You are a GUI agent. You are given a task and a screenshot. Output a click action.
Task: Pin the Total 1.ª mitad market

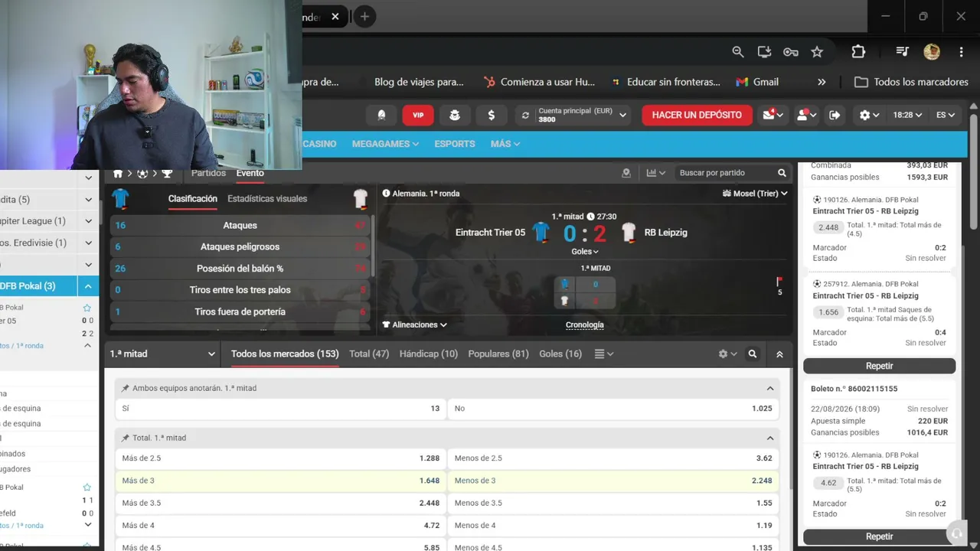click(126, 439)
